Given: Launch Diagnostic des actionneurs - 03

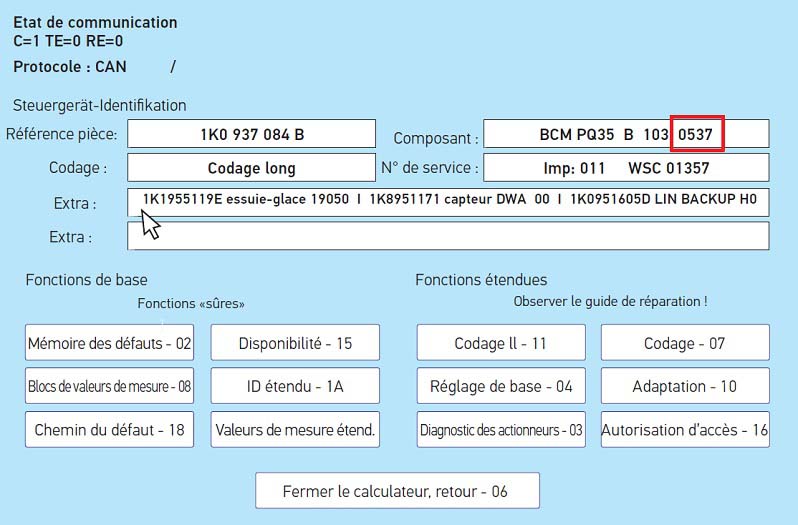Looking at the screenshot, I should click(500, 430).
